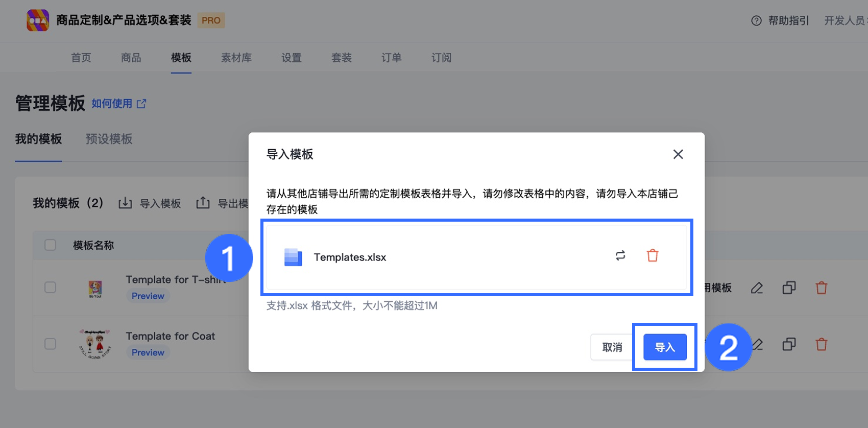The image size is (868, 428).
Task: Click the 支持.xlsx 格式文件 hint text
Action: click(352, 305)
